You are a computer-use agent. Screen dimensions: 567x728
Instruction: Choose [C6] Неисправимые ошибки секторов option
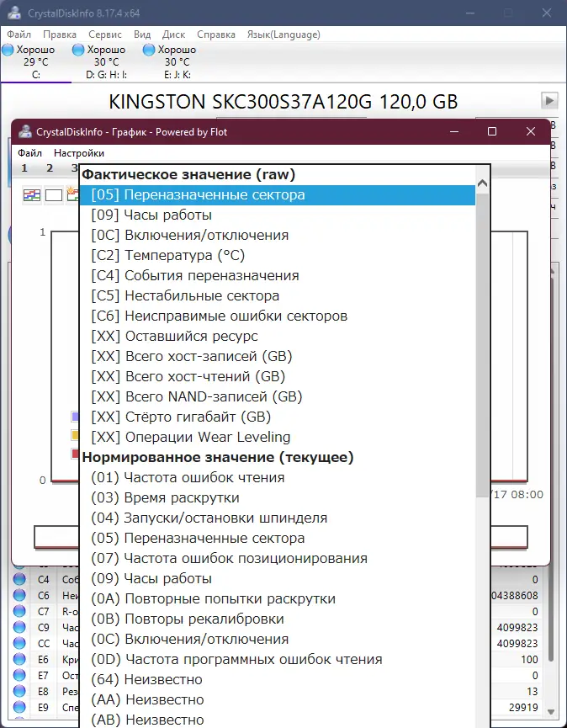point(278,316)
